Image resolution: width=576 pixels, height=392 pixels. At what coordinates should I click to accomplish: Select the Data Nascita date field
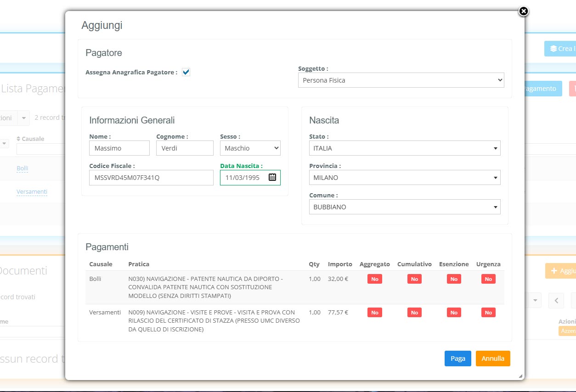(x=243, y=178)
